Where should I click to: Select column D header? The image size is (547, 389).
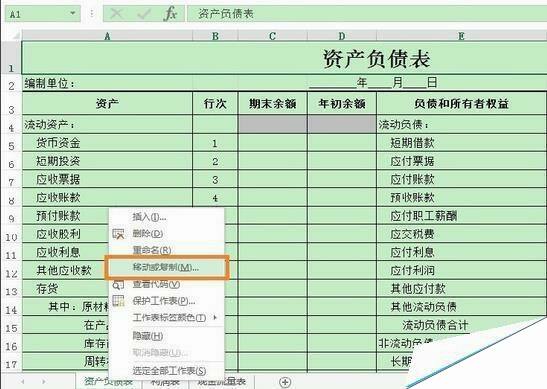342,36
